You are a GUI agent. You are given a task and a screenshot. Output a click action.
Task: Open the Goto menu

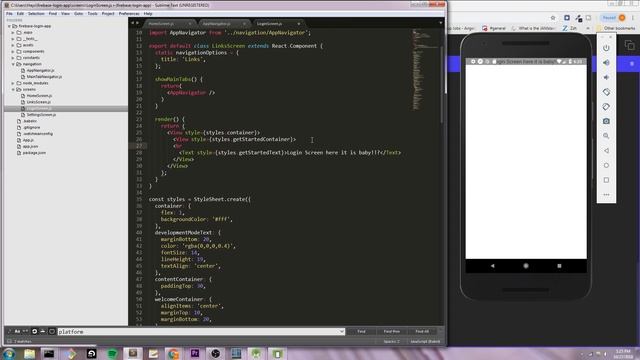tap(78, 13)
